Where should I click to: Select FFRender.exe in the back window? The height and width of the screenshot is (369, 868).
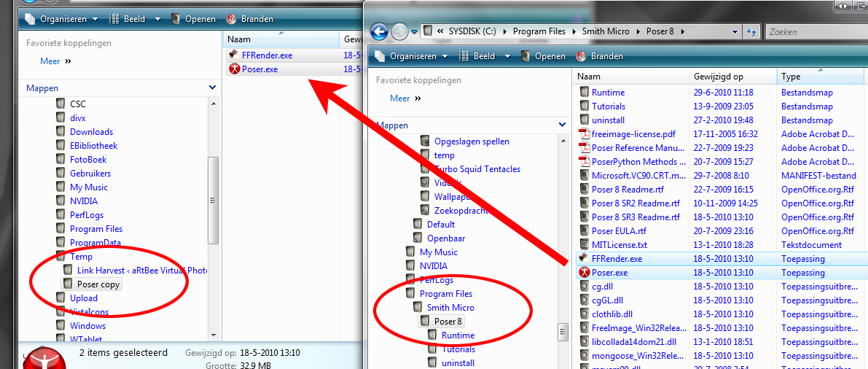click(x=267, y=55)
